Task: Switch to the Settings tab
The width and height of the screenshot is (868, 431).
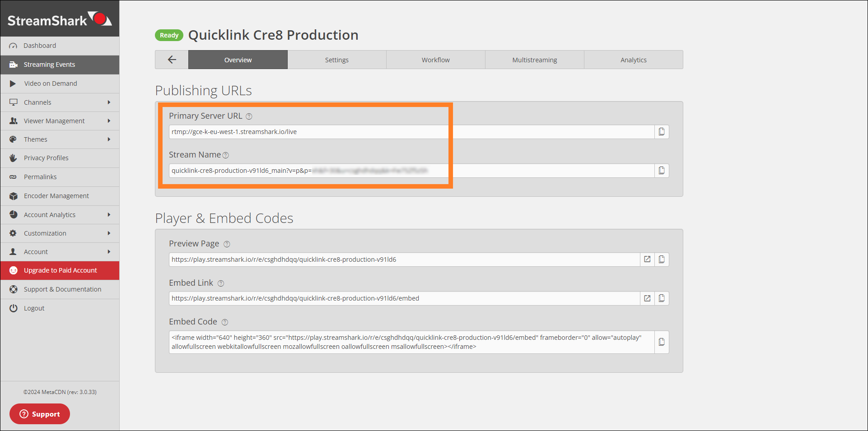Action: (336, 60)
